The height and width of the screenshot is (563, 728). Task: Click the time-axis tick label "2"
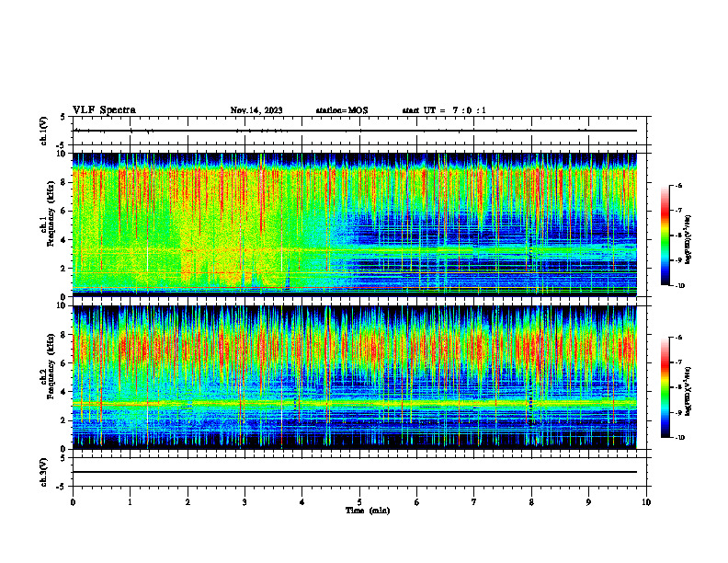(188, 502)
